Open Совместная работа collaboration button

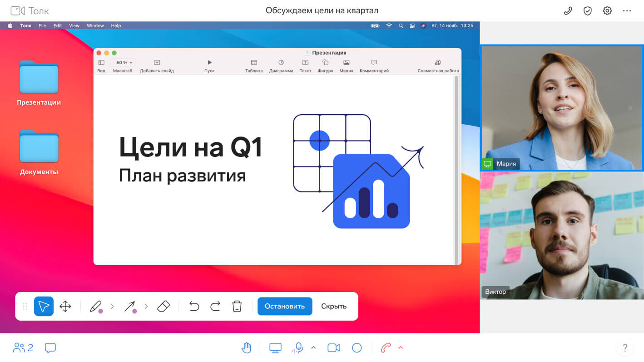pos(438,66)
